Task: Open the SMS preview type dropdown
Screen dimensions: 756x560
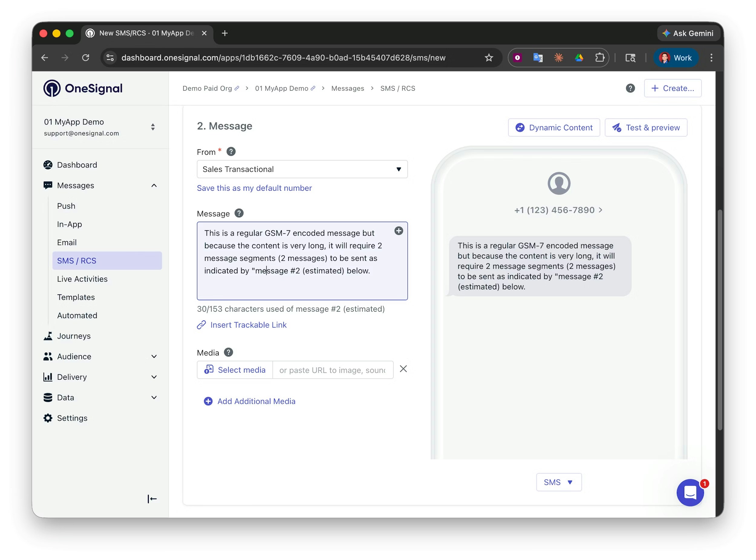Action: [559, 482]
